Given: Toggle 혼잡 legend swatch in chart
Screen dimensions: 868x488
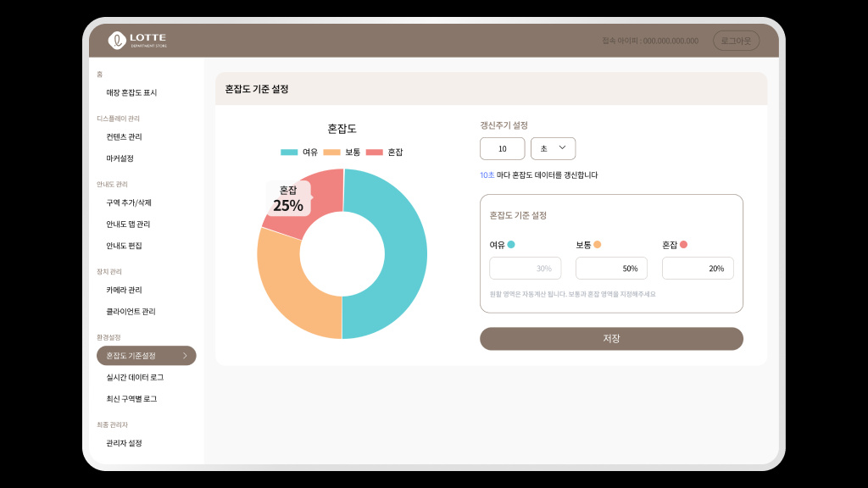Looking at the screenshot, I should point(374,152).
